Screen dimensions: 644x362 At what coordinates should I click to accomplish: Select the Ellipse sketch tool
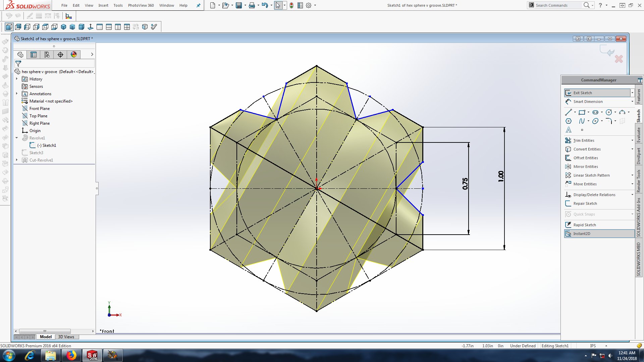[x=595, y=121]
